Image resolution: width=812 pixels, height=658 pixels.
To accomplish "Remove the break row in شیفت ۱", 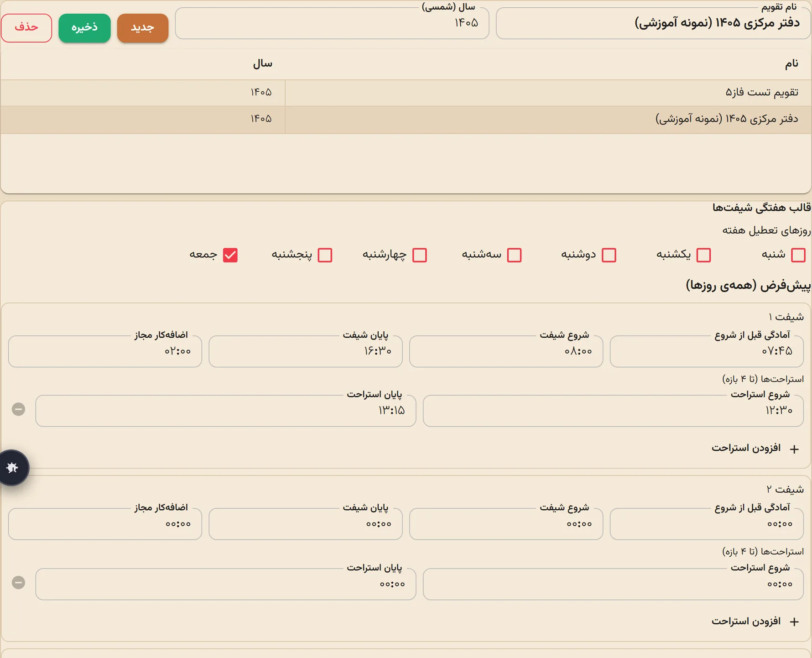I will pyautogui.click(x=18, y=409).
